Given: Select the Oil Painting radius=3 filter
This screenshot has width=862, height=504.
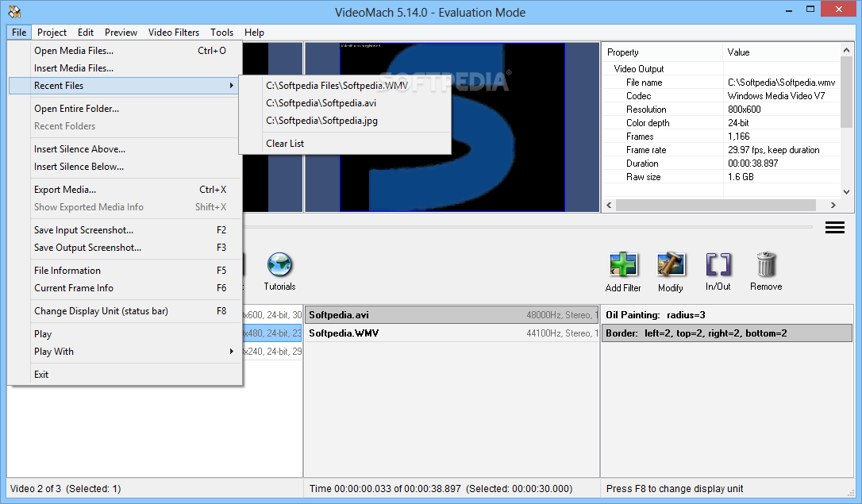Looking at the screenshot, I should click(727, 315).
